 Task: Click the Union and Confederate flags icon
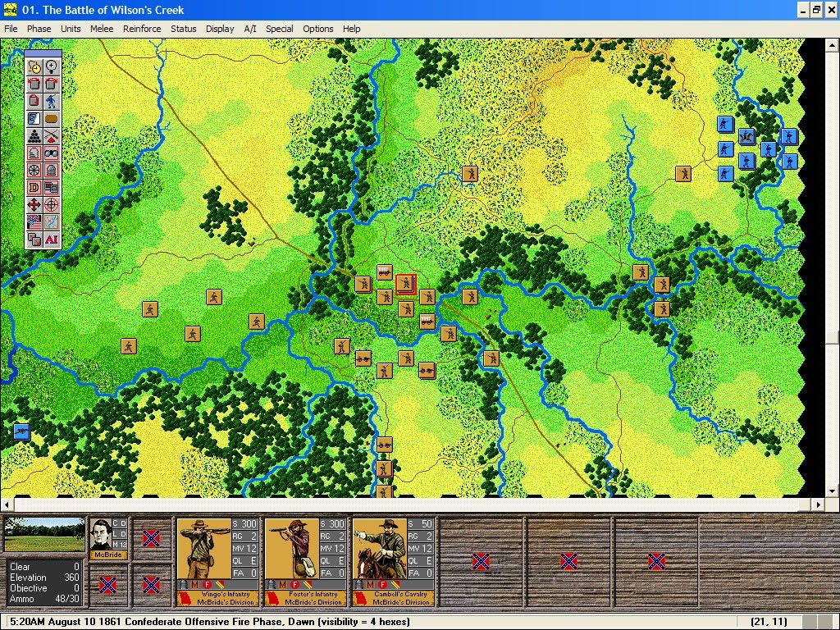click(34, 221)
